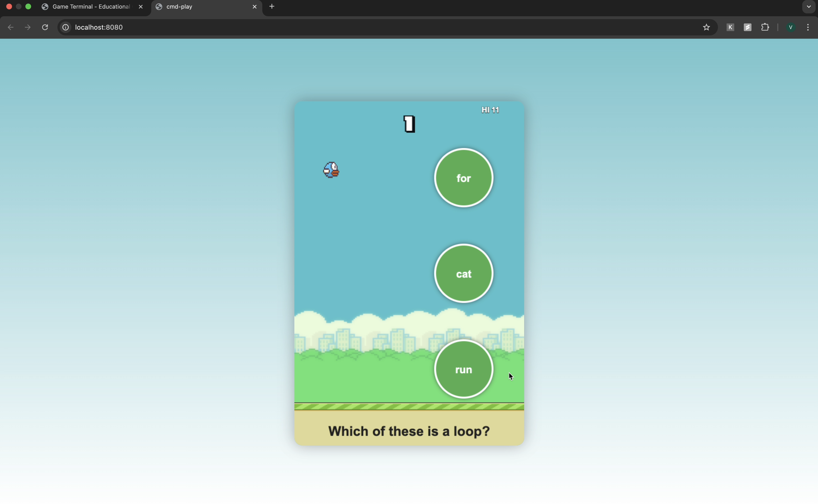Image resolution: width=818 pixels, height=504 pixels.
Task: Click the blue flappy bird sprite
Action: pyautogui.click(x=331, y=170)
